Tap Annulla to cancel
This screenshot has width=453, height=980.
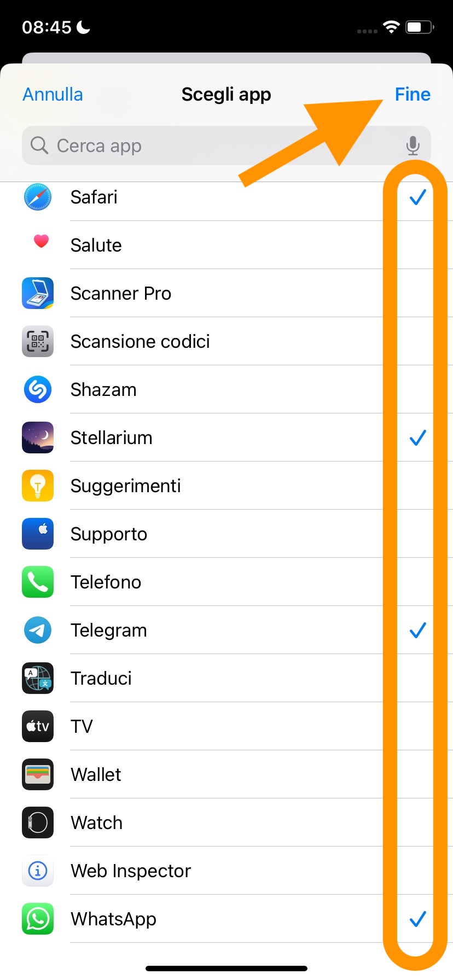pyautogui.click(x=53, y=95)
